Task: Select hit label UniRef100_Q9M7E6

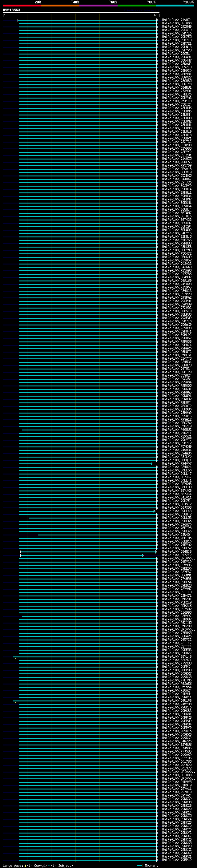Action: coord(176,33)
